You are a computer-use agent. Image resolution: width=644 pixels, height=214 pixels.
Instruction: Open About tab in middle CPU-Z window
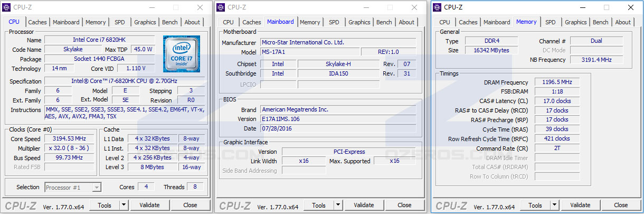(x=406, y=22)
